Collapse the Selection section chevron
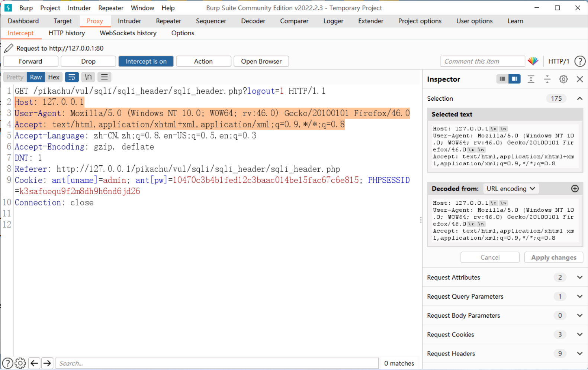This screenshot has height=370, width=588. click(580, 98)
